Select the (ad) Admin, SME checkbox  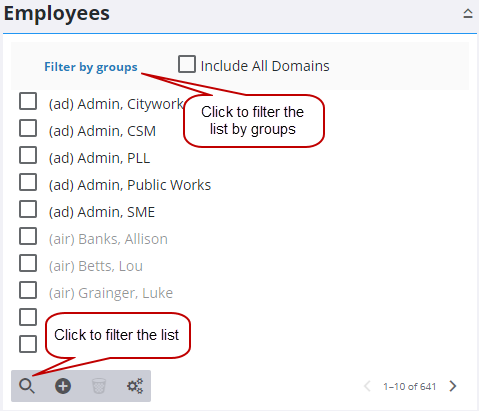[28, 209]
